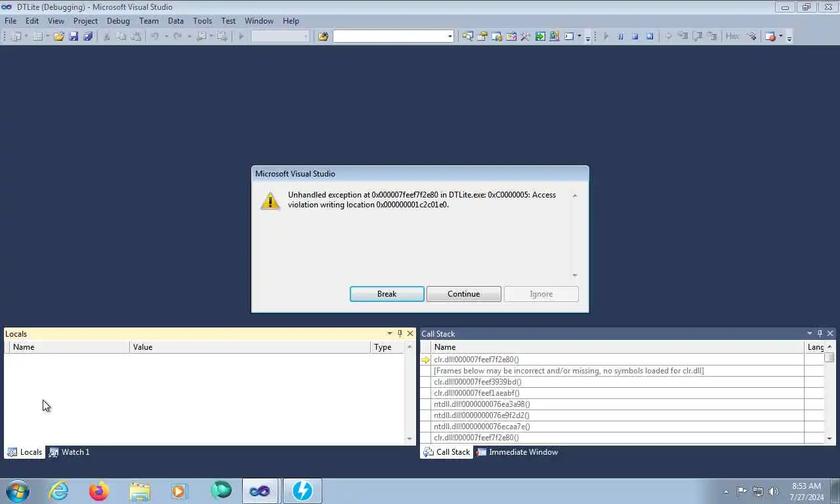The height and width of the screenshot is (504, 840).
Task: Open the Properties Window toolbar icon
Action: tap(482, 36)
